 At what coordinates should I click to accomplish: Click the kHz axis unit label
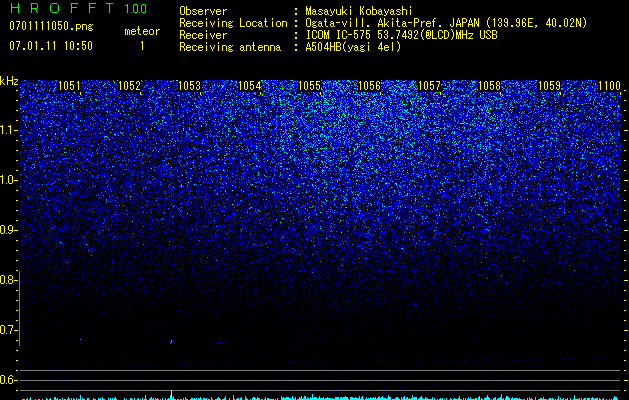tap(9, 81)
